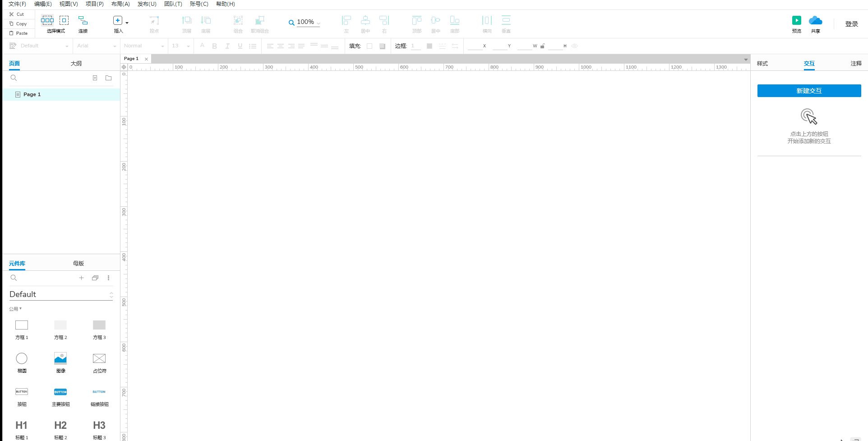
Task: Click the cloud share icon (共享)
Action: tap(816, 20)
